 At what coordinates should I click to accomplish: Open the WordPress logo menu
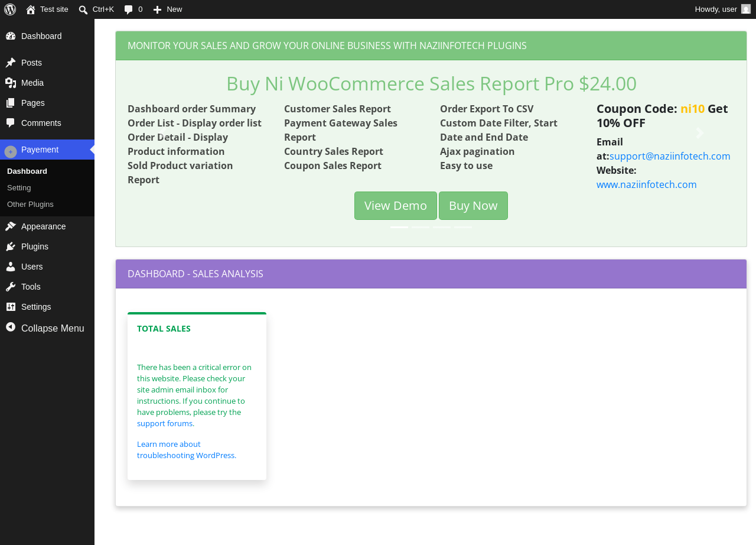(x=10, y=9)
